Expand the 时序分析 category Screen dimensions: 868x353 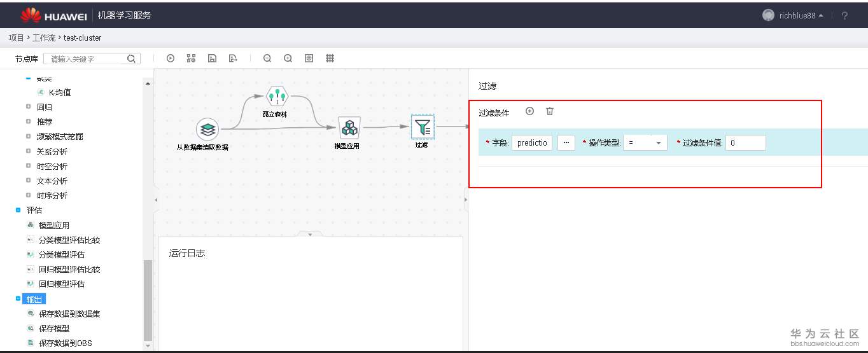click(x=28, y=195)
